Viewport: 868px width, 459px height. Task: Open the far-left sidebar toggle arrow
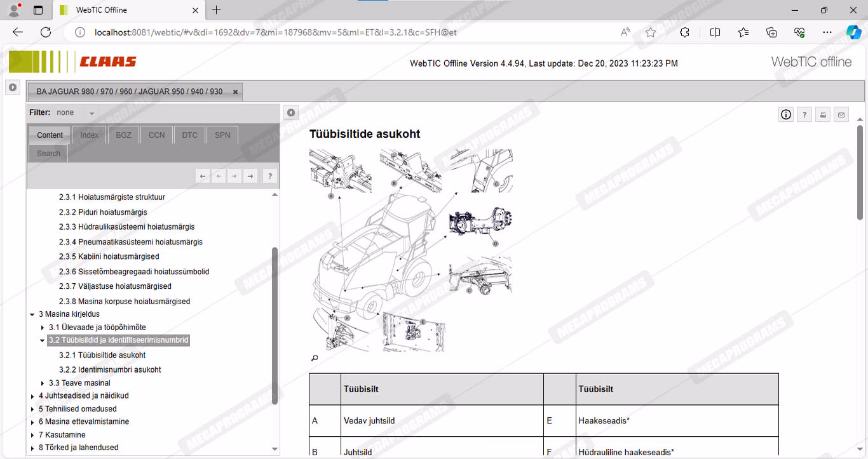13,87
